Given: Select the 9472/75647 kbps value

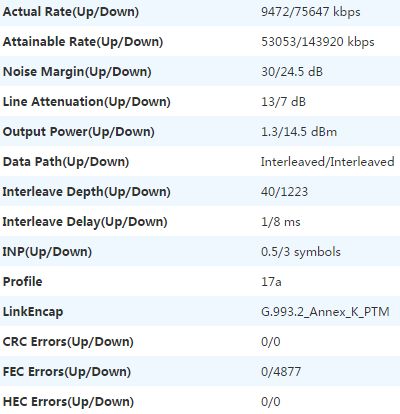Looking at the screenshot, I should click(311, 12).
